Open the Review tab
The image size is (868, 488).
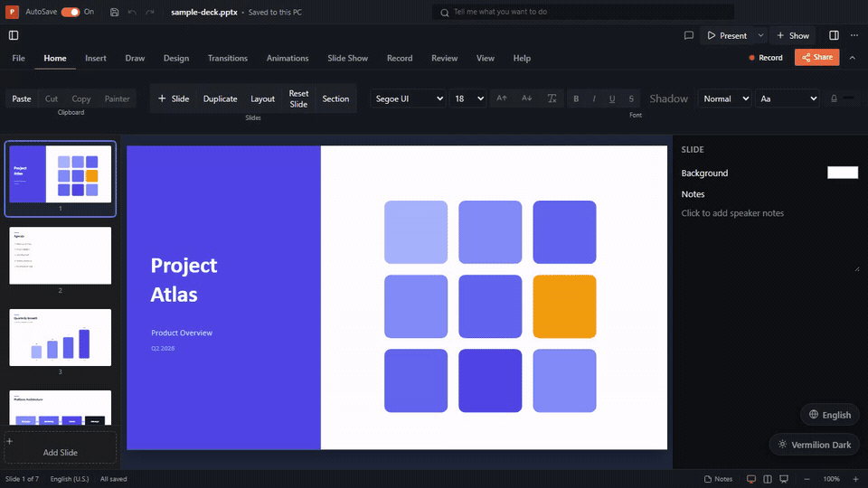(445, 58)
